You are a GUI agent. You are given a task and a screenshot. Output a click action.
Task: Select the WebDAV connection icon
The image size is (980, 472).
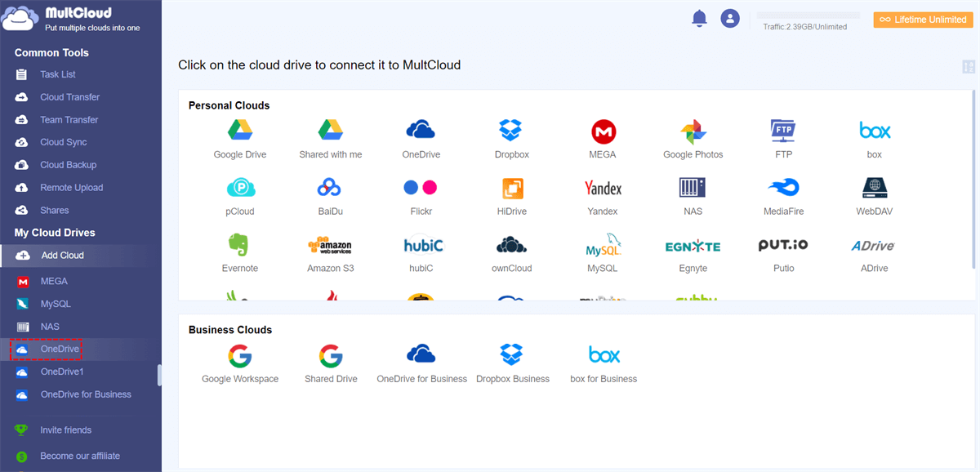coord(875,188)
